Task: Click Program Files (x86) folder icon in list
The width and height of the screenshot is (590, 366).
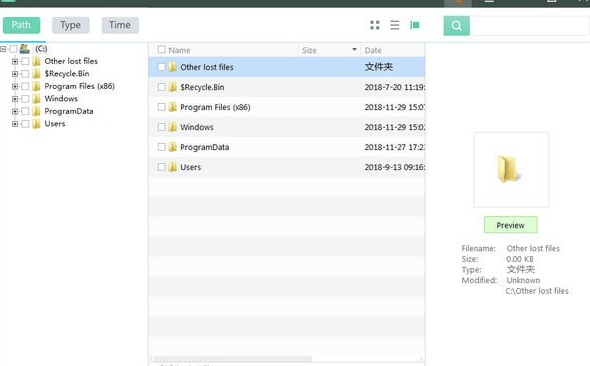Action: [x=173, y=107]
